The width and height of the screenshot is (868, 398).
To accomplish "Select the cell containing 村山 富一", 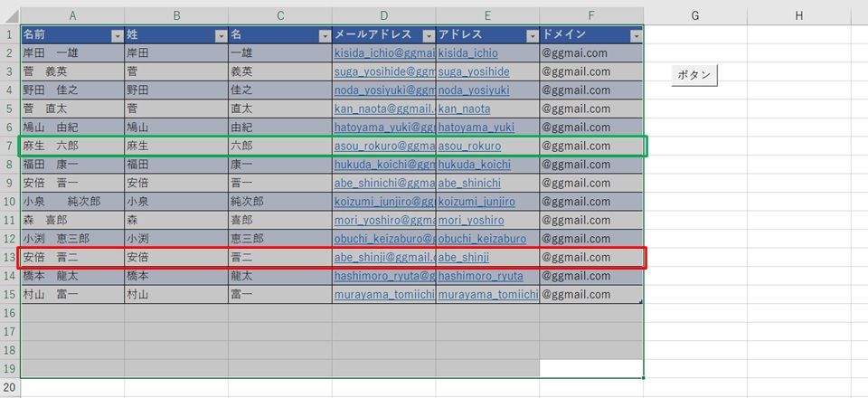I will pyautogui.click(x=72, y=295).
